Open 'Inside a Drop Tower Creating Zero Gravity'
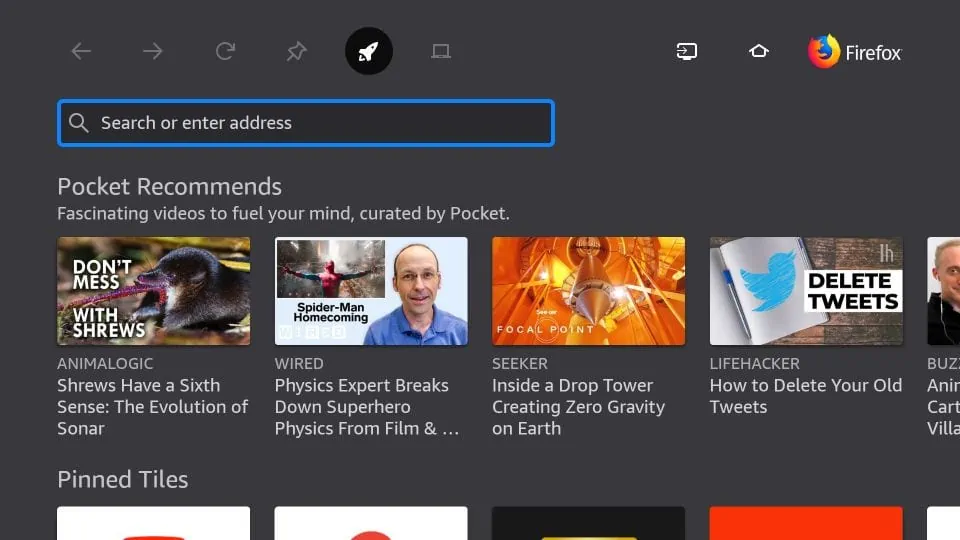The image size is (960, 540). (579, 407)
